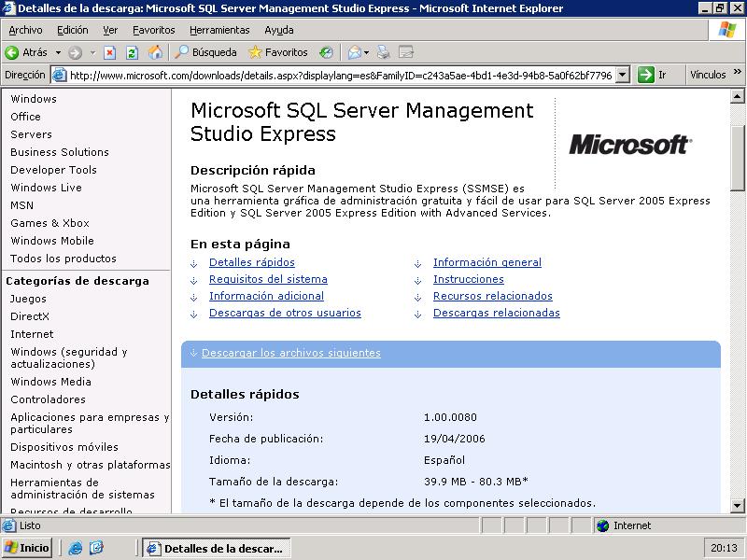The width and height of the screenshot is (747, 560).
Task: Go to the Home page icon
Action: (x=155, y=52)
